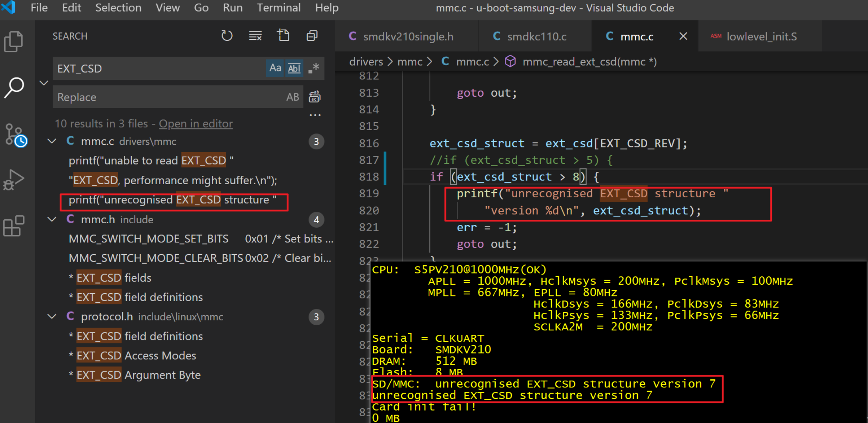The image size is (868, 423).
Task: Open mmc.h result 'EXT_CSD field definitions'
Action: click(136, 297)
